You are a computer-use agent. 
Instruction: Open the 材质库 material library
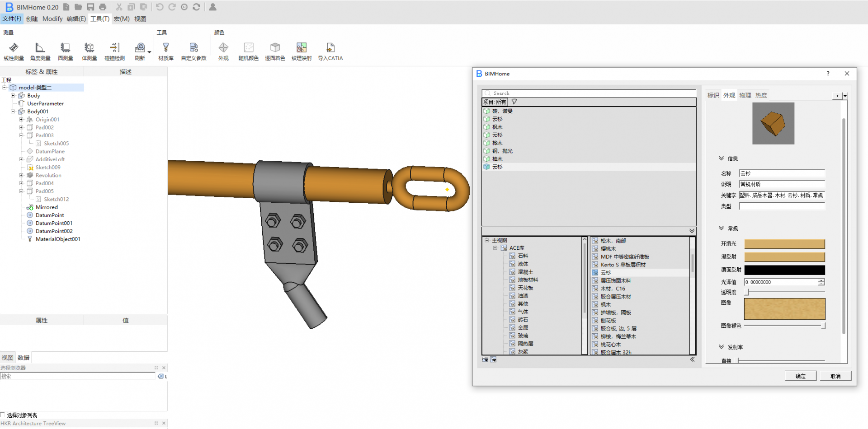point(166,51)
